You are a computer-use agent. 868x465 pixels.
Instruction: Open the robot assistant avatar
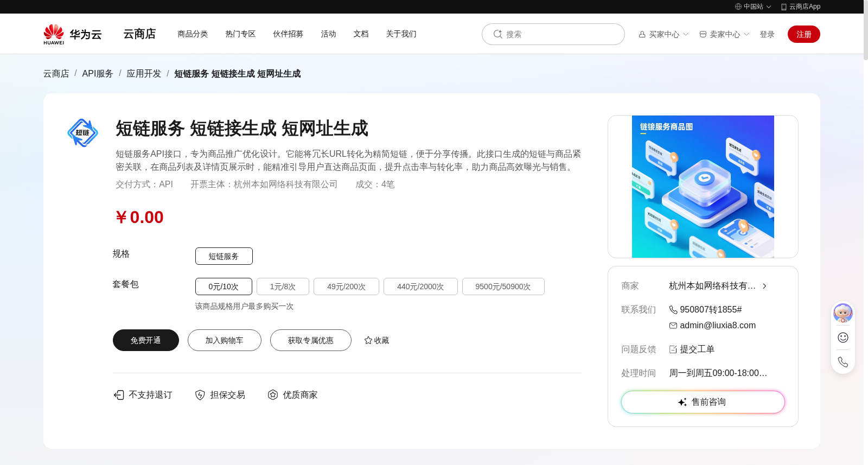(x=843, y=313)
